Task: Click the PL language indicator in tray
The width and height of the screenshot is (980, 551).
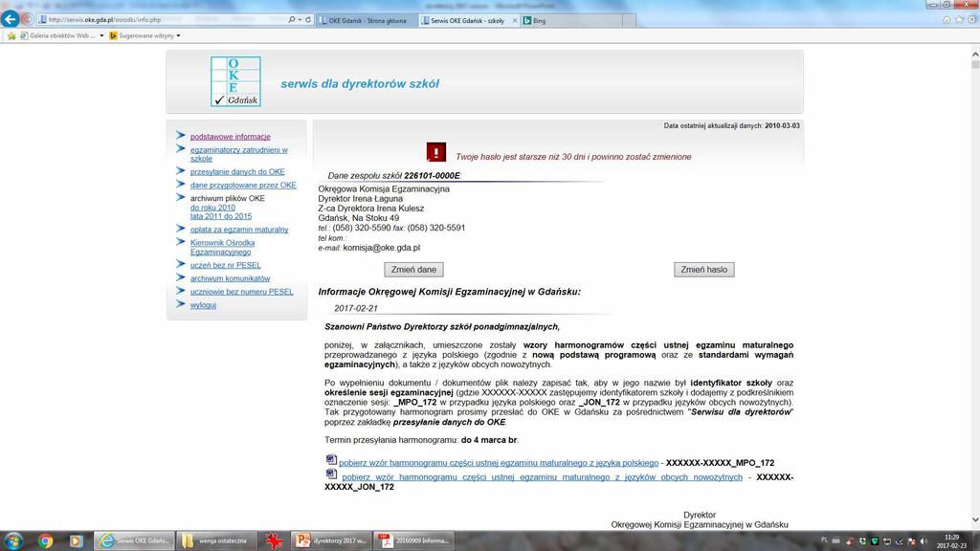Action: 824,540
